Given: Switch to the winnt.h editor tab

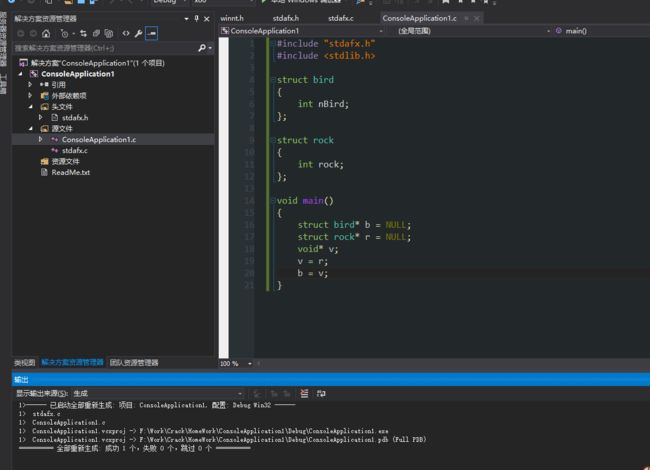Looking at the screenshot, I should pyautogui.click(x=232, y=18).
